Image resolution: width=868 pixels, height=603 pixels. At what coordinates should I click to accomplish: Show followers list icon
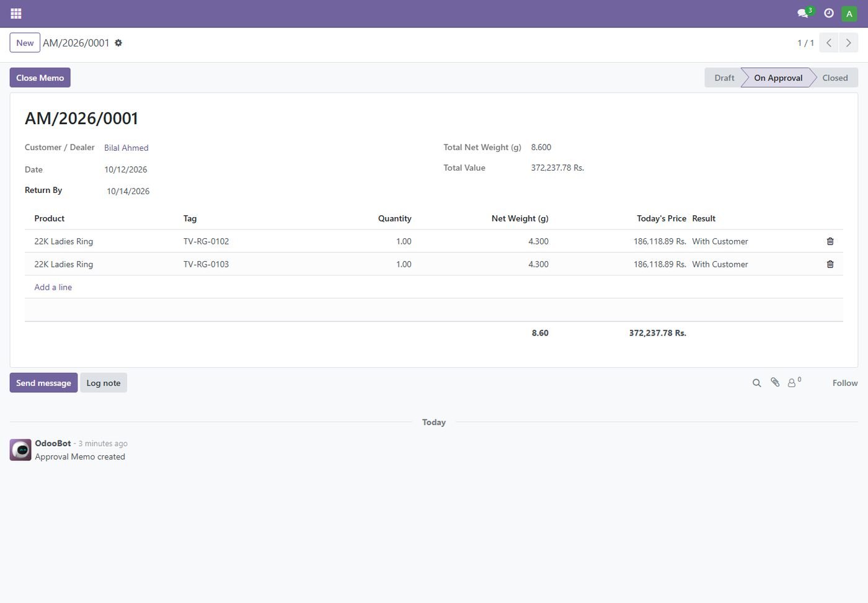[794, 383]
